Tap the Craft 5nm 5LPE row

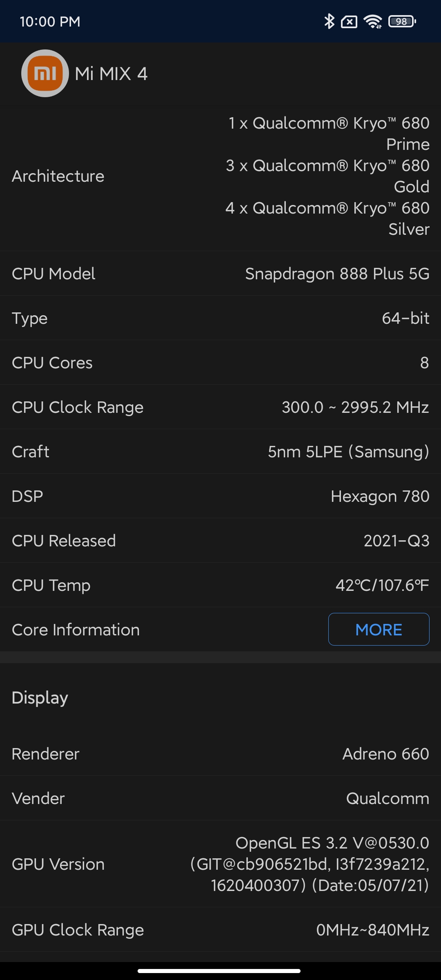220,452
